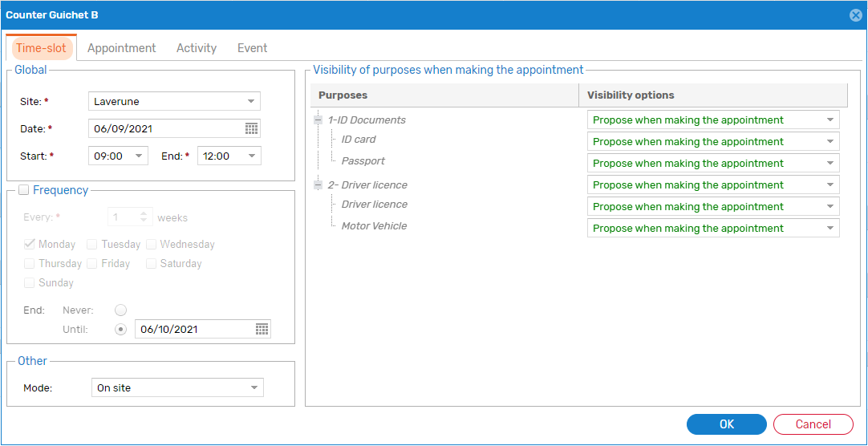Open visibility options dropdown for Passport
Screen dimensions: 868x446
pos(713,163)
